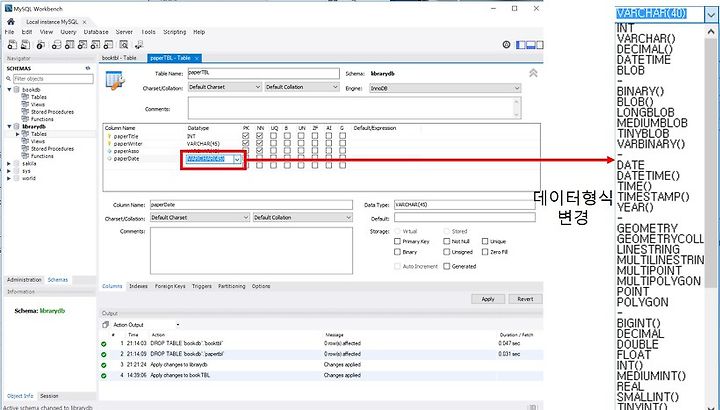Open the VARCHAR(40) combo box arrow
Screen dimensions: 720x410
pyautogui.click(x=711, y=15)
